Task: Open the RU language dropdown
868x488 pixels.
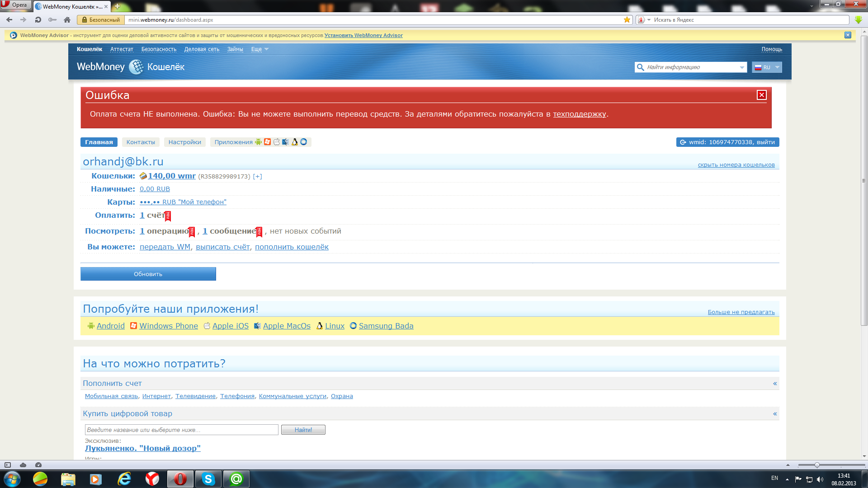Action: 767,67
